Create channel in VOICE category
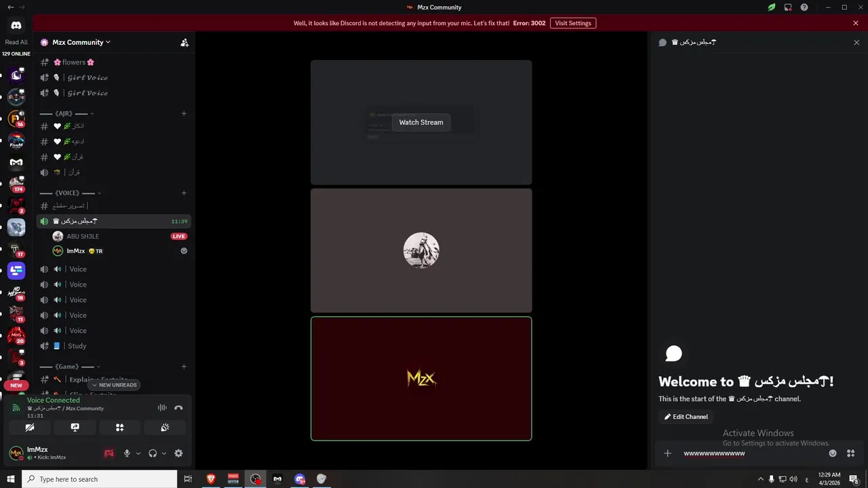868x488 pixels. pyautogui.click(x=184, y=193)
